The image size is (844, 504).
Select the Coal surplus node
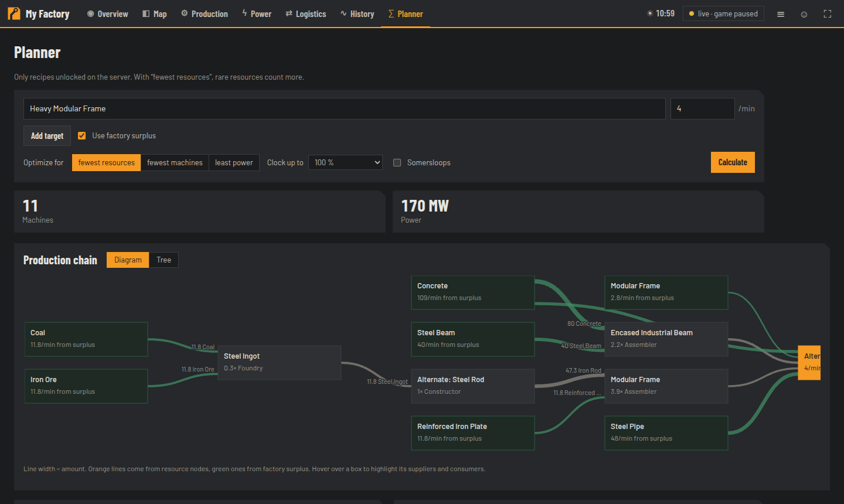pos(86,339)
